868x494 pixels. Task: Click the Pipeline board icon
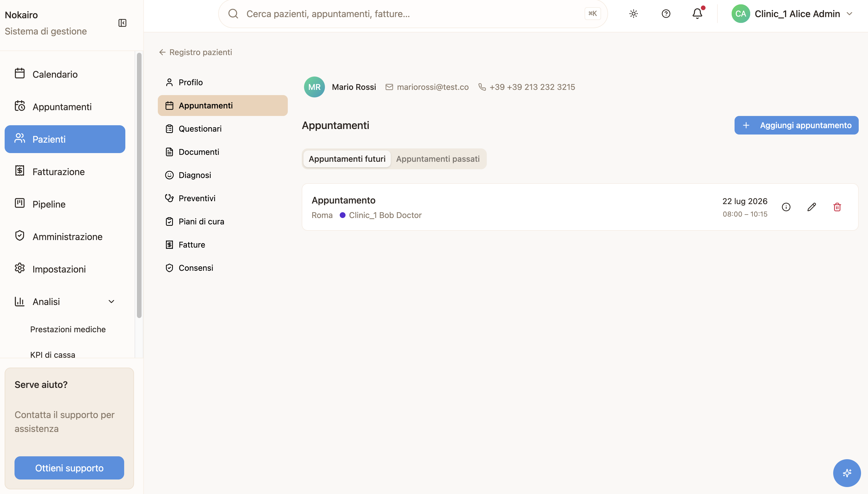point(20,203)
